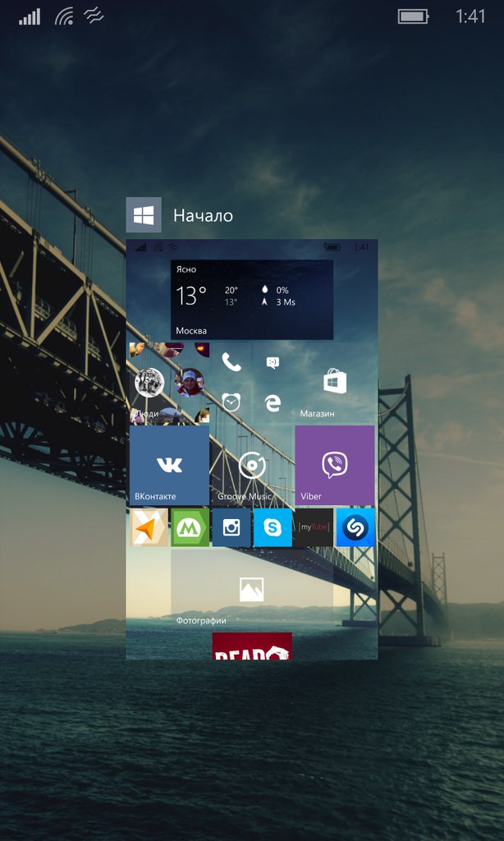Open the purple Viber tile
The width and height of the screenshot is (504, 841).
pos(334,465)
